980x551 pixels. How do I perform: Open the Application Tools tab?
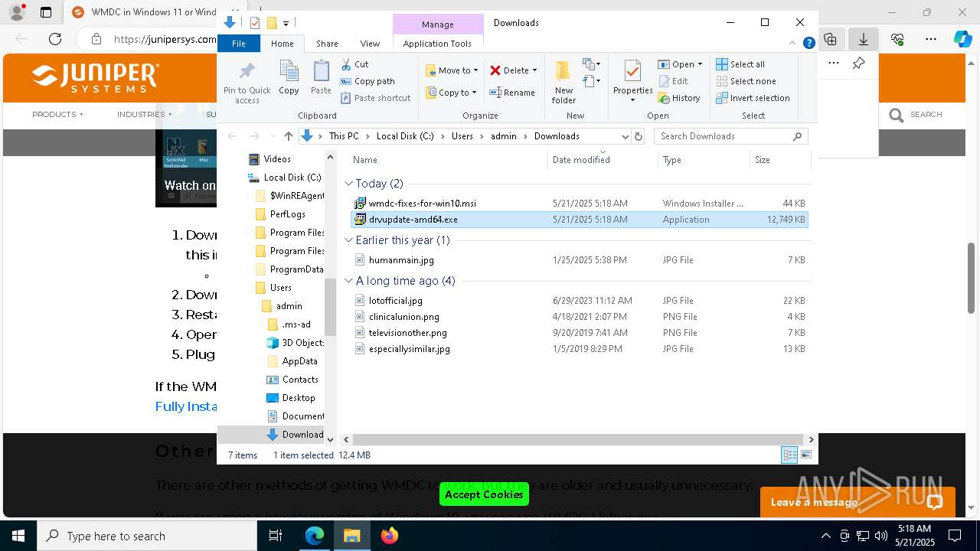pos(437,44)
